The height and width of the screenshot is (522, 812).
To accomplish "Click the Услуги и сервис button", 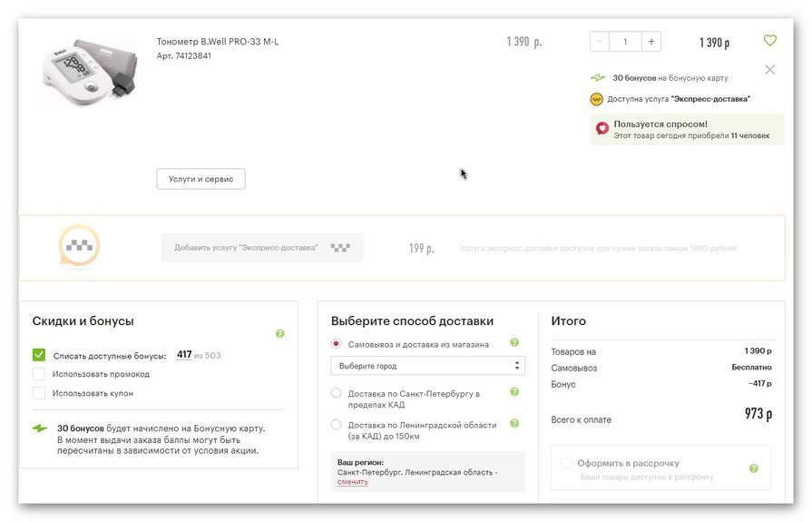I will (201, 179).
